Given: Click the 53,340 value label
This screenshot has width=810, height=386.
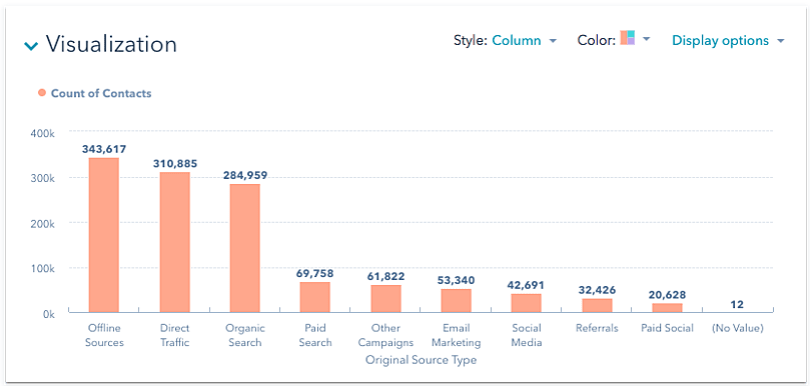Looking at the screenshot, I should pos(456,280).
